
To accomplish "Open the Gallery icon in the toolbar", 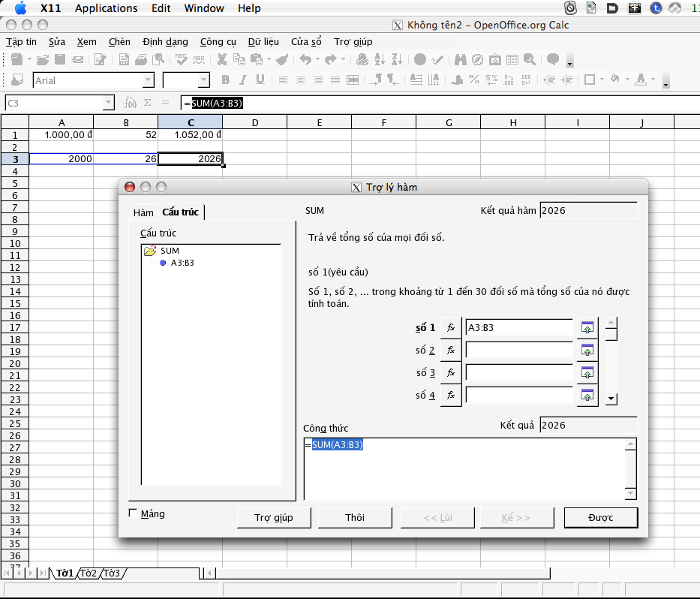I will point(494,59).
